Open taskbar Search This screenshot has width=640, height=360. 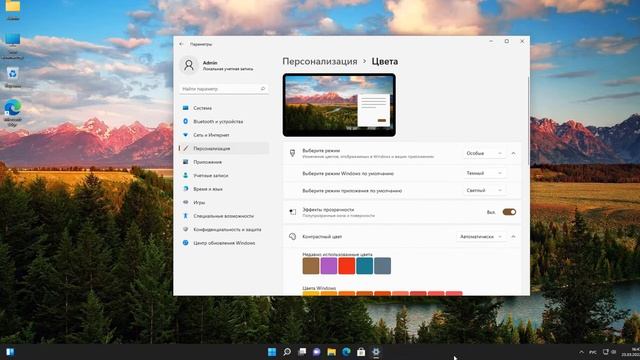pos(287,352)
